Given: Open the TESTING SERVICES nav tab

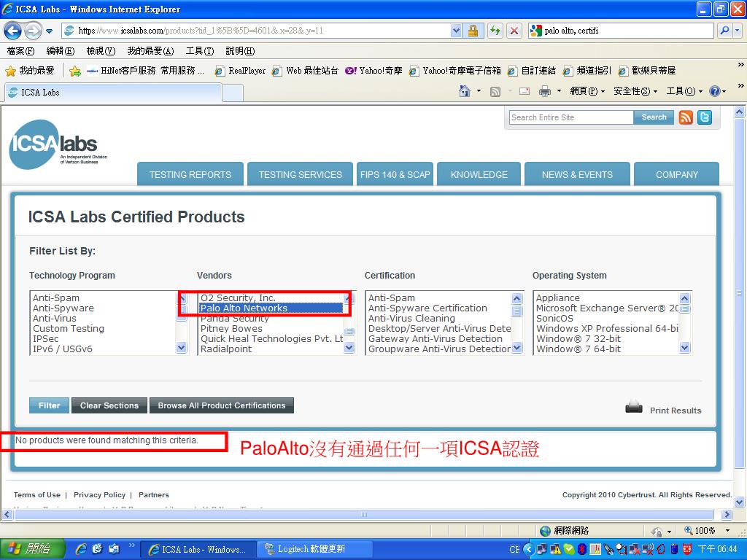Looking at the screenshot, I should pyautogui.click(x=300, y=174).
